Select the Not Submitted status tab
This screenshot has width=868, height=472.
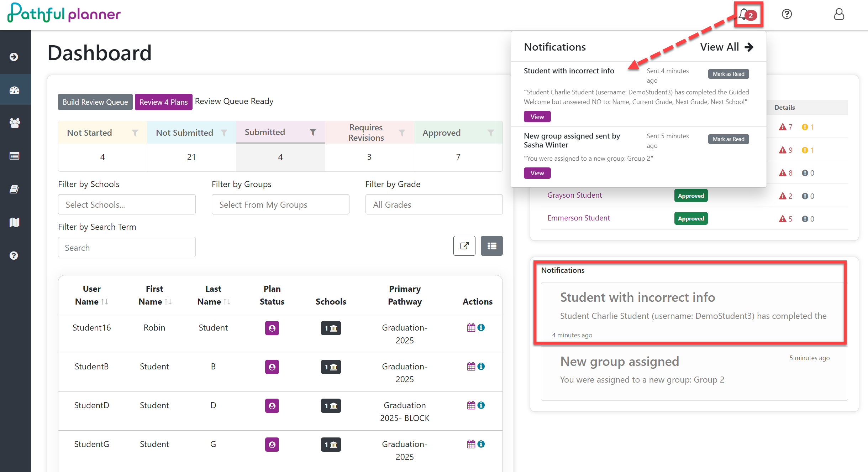click(191, 133)
